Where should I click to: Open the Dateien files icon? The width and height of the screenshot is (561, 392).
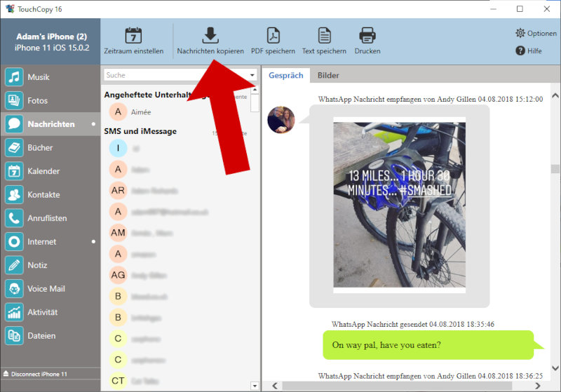(x=14, y=335)
